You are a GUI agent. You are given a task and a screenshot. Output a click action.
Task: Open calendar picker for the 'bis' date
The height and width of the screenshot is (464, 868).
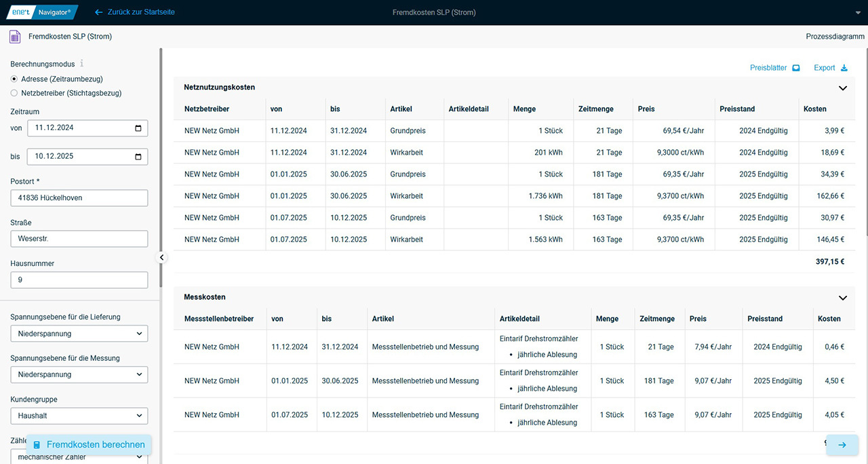[138, 157]
